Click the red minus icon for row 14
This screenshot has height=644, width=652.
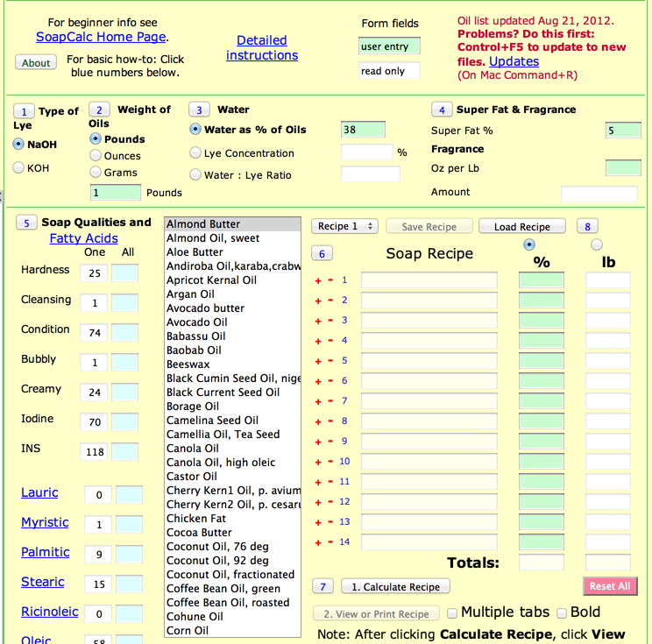[330, 542]
